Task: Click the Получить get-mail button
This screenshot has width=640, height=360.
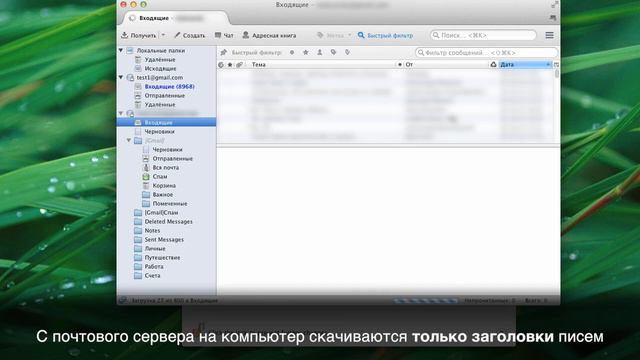Action: click(x=138, y=36)
